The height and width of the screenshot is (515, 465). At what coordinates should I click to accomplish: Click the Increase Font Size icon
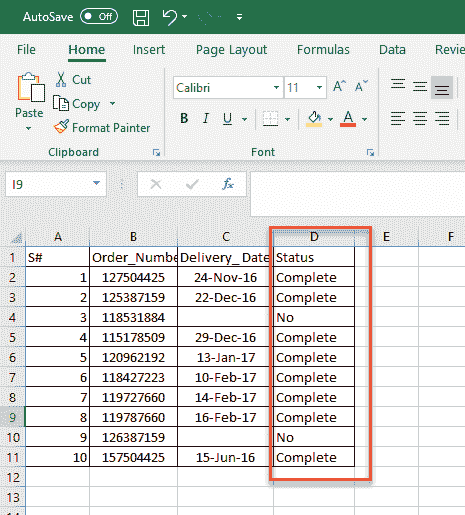tap(339, 87)
